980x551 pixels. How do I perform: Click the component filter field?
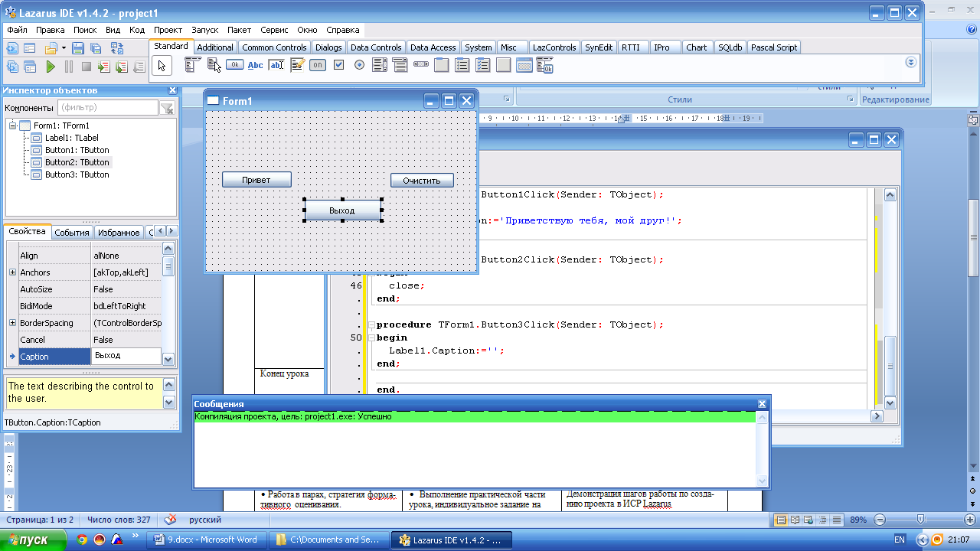[x=106, y=109]
